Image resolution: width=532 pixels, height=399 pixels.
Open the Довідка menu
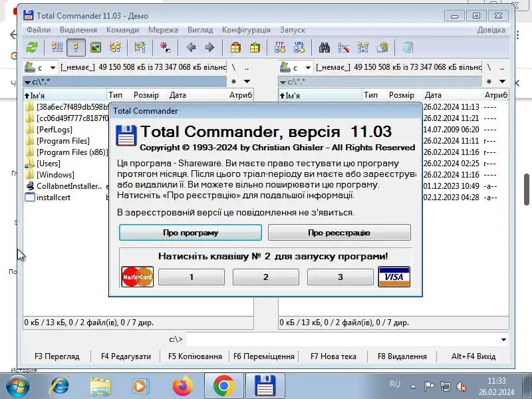point(491,30)
